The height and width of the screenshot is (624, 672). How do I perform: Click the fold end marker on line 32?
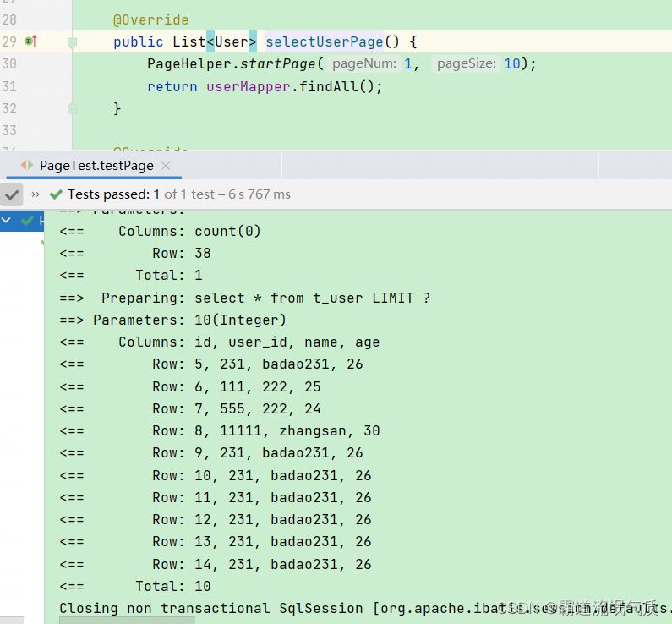tap(72, 108)
